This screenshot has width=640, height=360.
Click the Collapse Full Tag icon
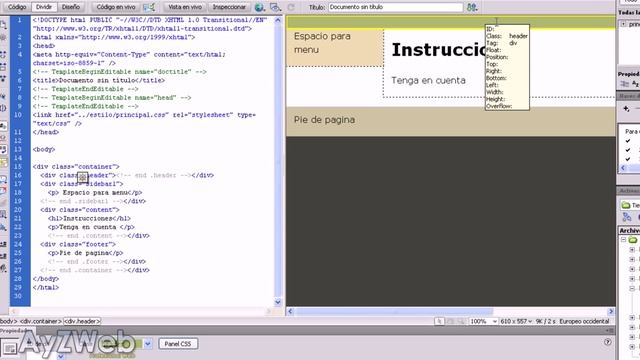[x=3, y=54]
